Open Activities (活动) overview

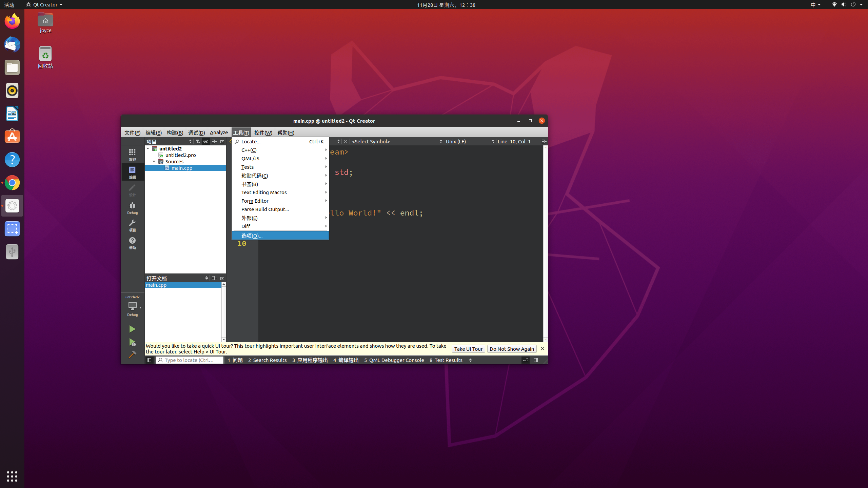click(x=9, y=5)
